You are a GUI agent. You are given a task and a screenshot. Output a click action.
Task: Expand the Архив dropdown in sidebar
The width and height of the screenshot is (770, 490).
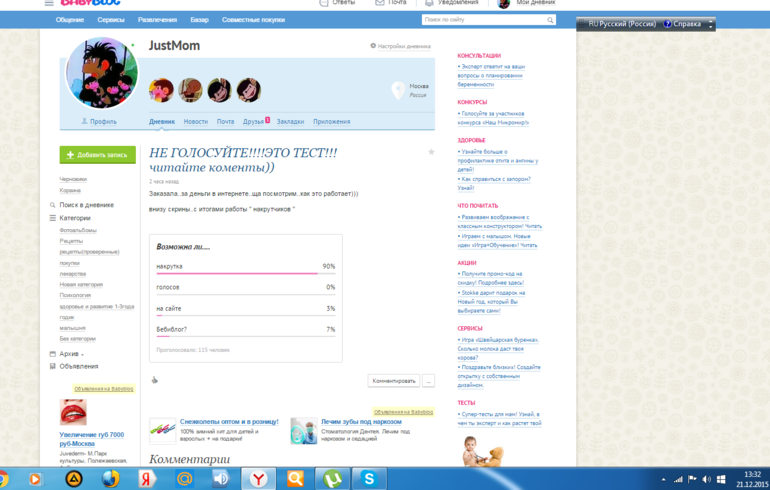tap(71, 354)
